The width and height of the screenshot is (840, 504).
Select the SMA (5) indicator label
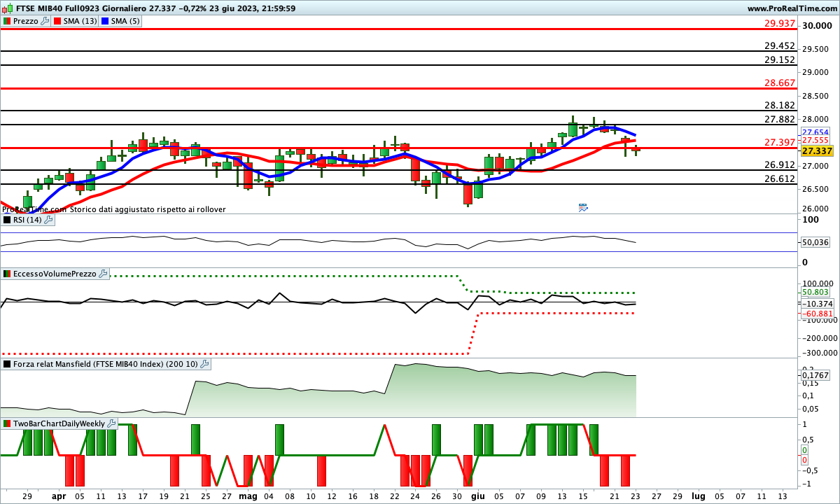[126, 21]
